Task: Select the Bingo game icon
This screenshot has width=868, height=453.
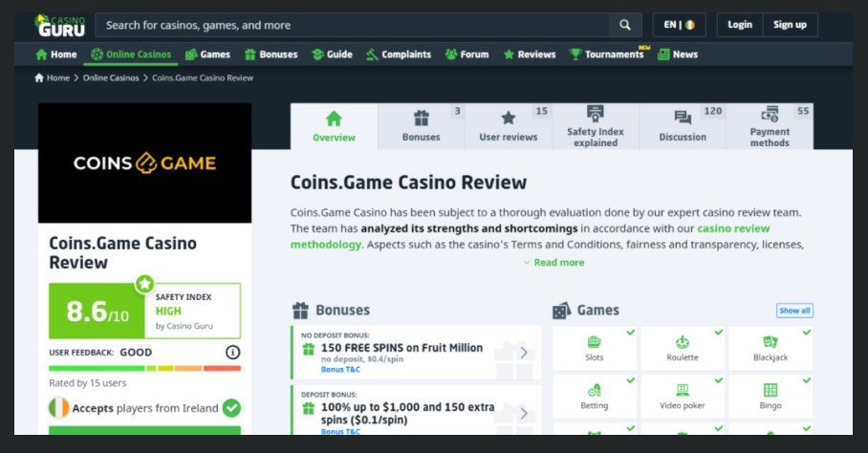Action: point(770,391)
